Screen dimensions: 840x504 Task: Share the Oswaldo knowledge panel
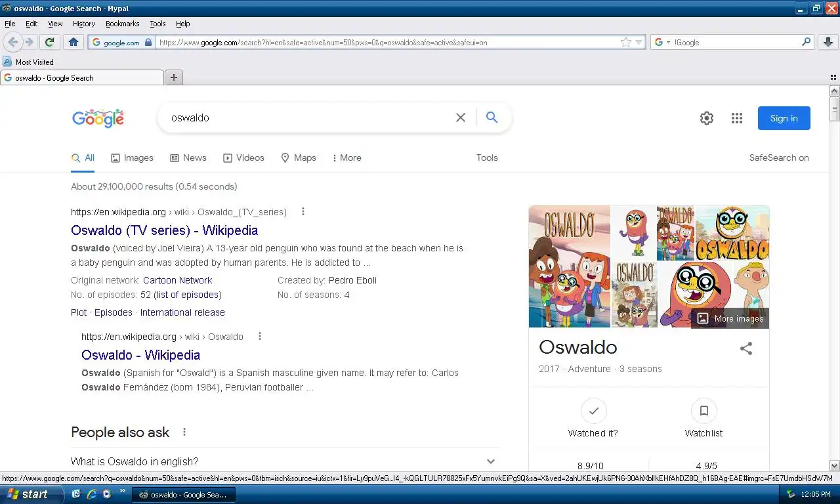click(x=746, y=348)
